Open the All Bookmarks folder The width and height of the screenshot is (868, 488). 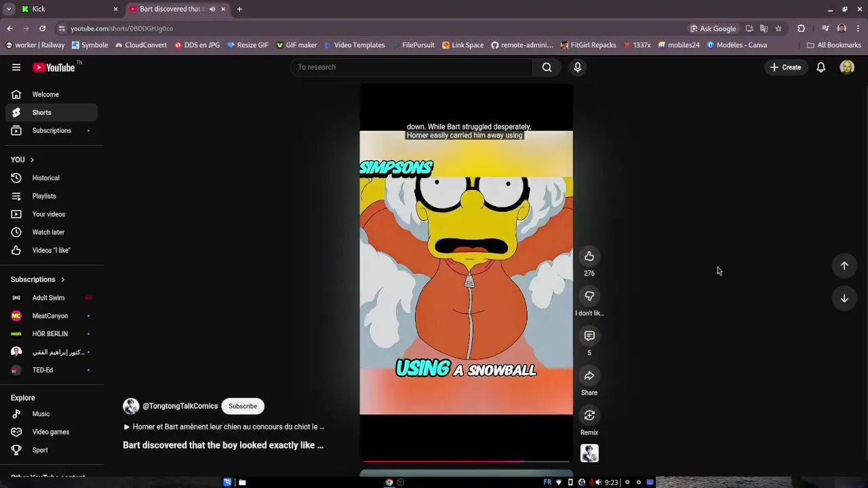click(833, 45)
